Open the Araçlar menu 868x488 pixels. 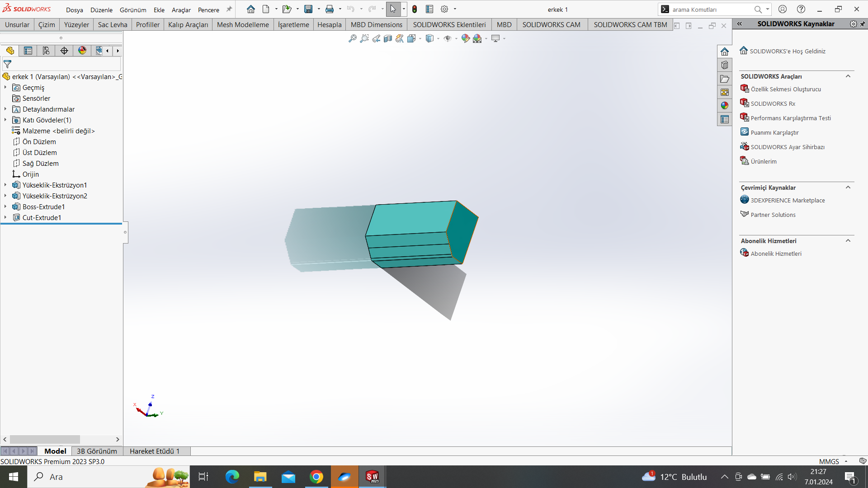click(181, 10)
